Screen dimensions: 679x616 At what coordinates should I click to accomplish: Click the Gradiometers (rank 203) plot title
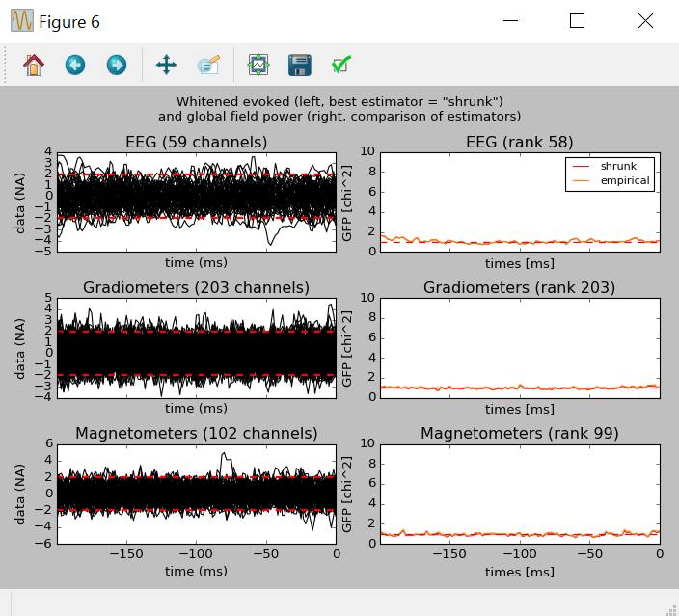pyautogui.click(x=520, y=287)
